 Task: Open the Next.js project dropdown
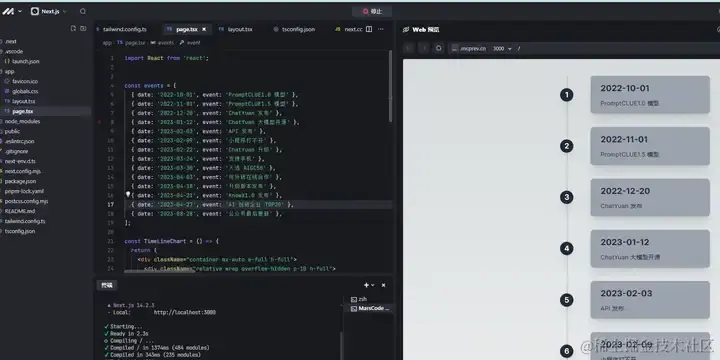pos(49,11)
